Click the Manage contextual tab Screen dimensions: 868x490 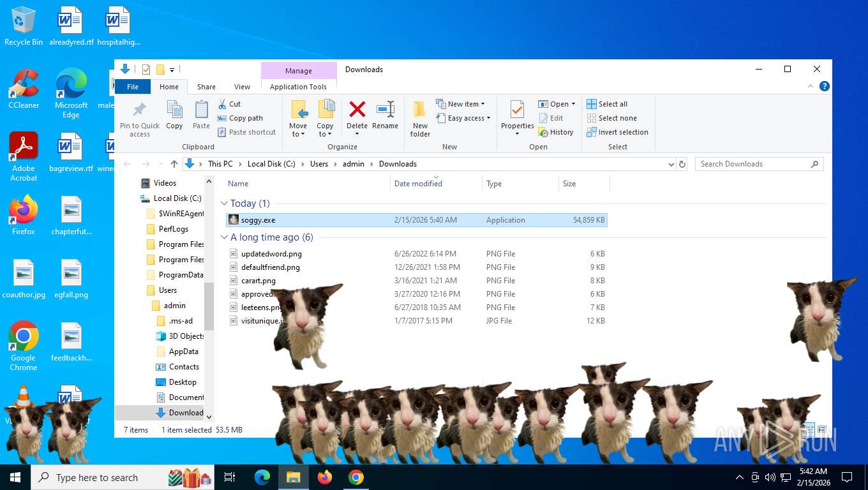tap(299, 71)
